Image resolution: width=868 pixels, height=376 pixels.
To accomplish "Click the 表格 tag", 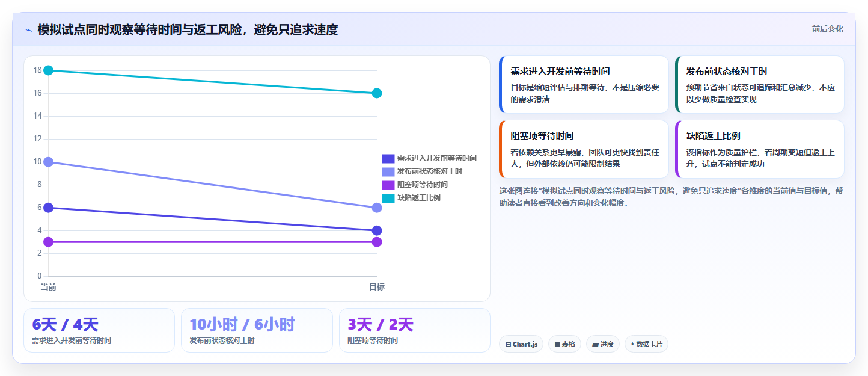I will (x=564, y=344).
